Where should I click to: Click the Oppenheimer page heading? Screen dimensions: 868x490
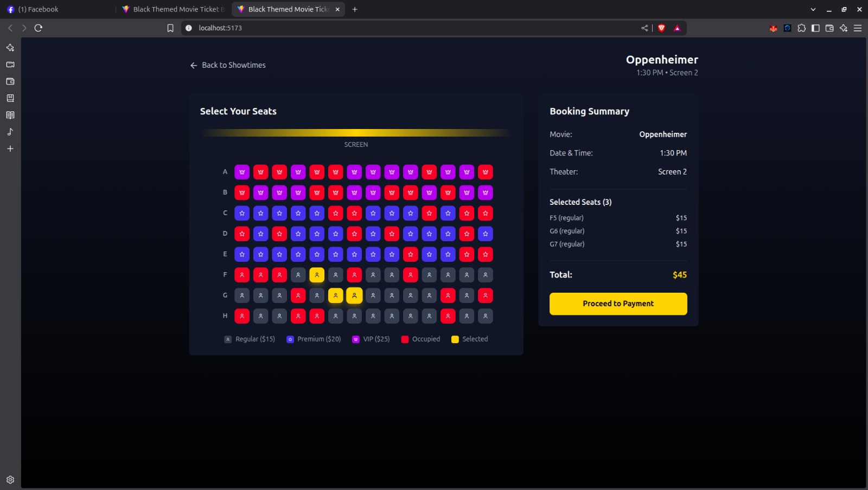coord(662,60)
